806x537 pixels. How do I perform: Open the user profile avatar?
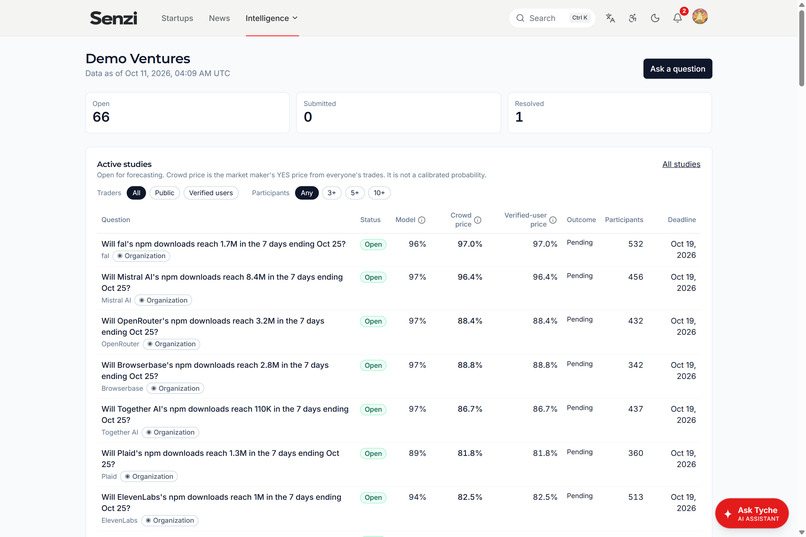(700, 16)
